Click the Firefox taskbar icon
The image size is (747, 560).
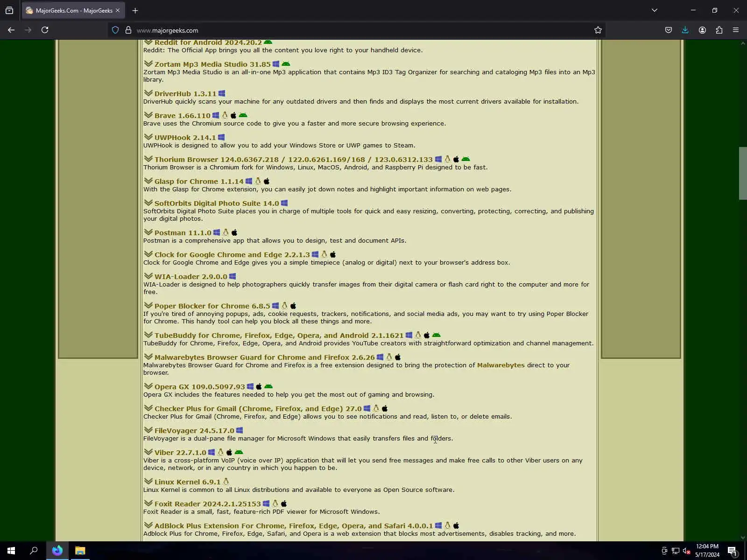(x=57, y=551)
